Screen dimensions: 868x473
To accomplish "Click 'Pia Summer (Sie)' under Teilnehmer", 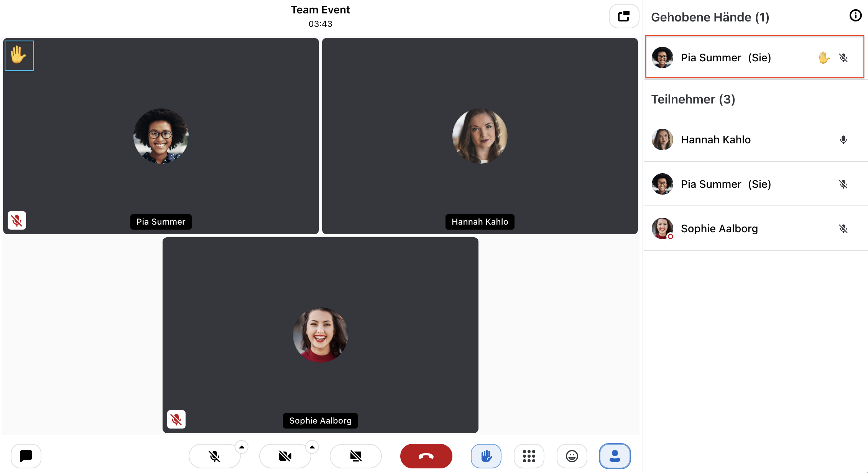I will click(x=726, y=184).
